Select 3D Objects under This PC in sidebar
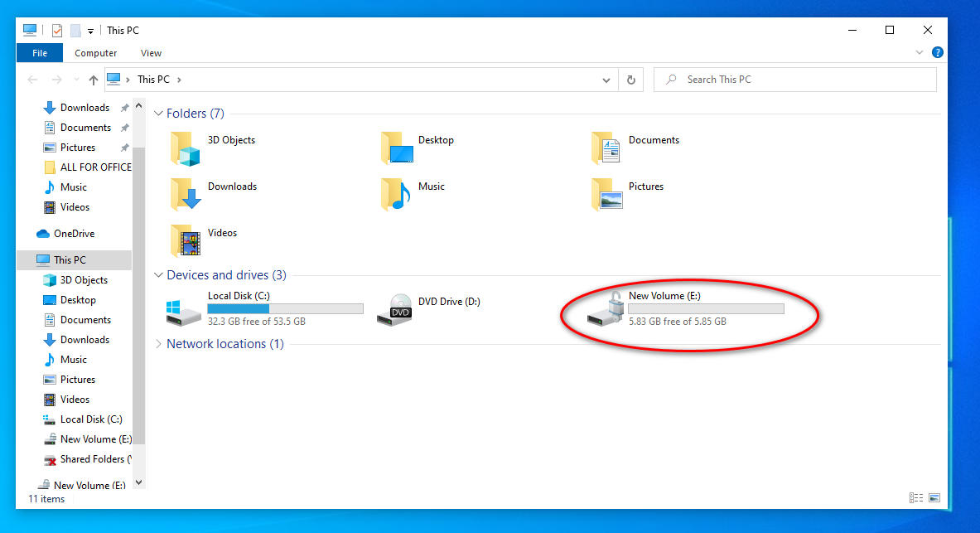 coord(75,279)
